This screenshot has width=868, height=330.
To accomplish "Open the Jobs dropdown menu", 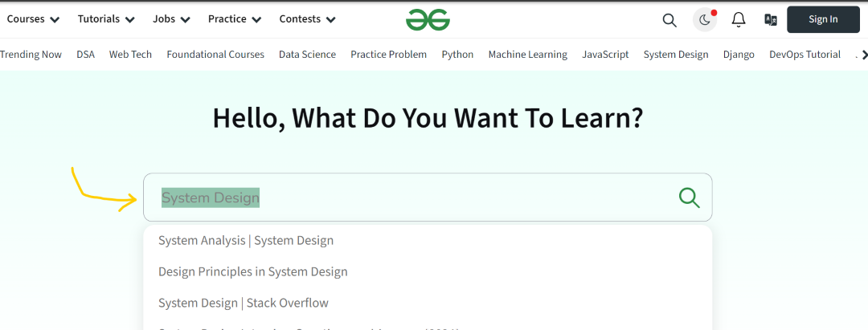I will (171, 19).
